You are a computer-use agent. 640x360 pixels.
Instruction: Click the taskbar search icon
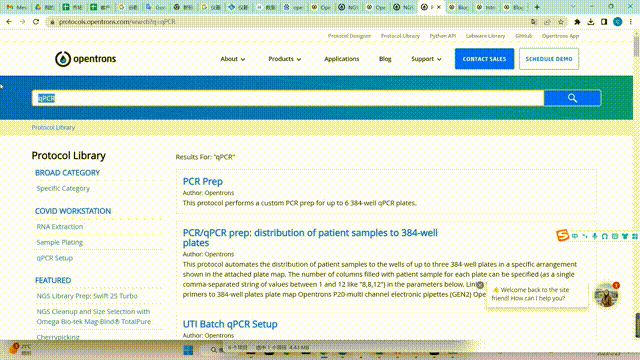coord(213,350)
